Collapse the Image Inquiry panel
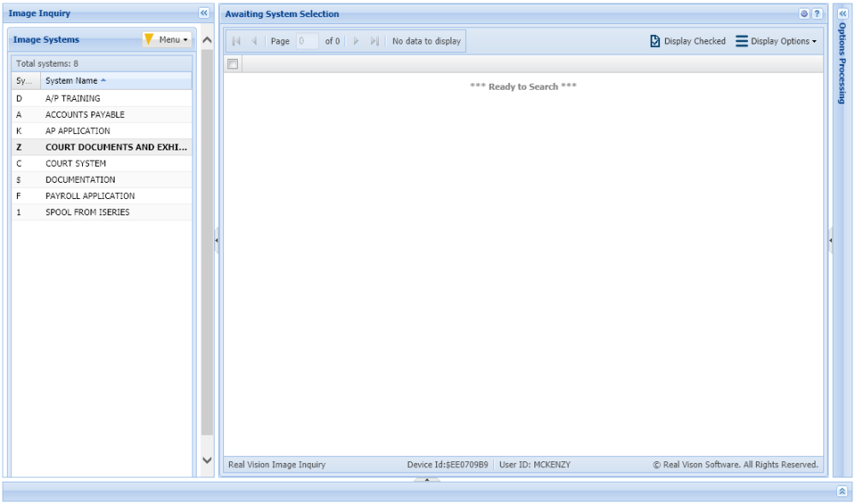This screenshot has height=504, width=855. click(204, 13)
